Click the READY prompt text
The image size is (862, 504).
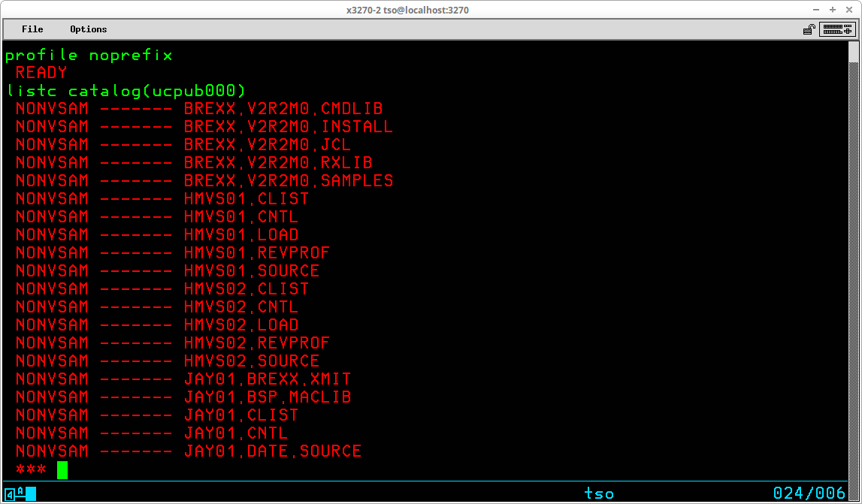click(41, 73)
